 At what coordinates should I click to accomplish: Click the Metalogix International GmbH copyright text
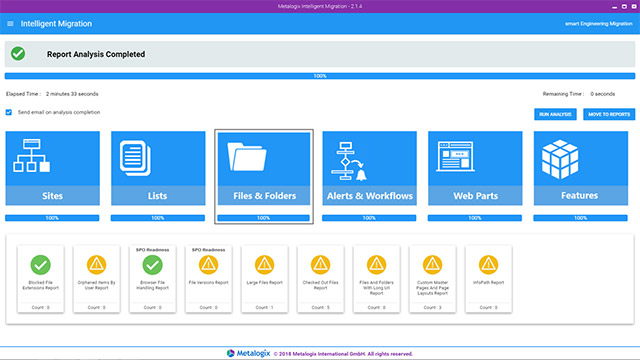point(343,354)
